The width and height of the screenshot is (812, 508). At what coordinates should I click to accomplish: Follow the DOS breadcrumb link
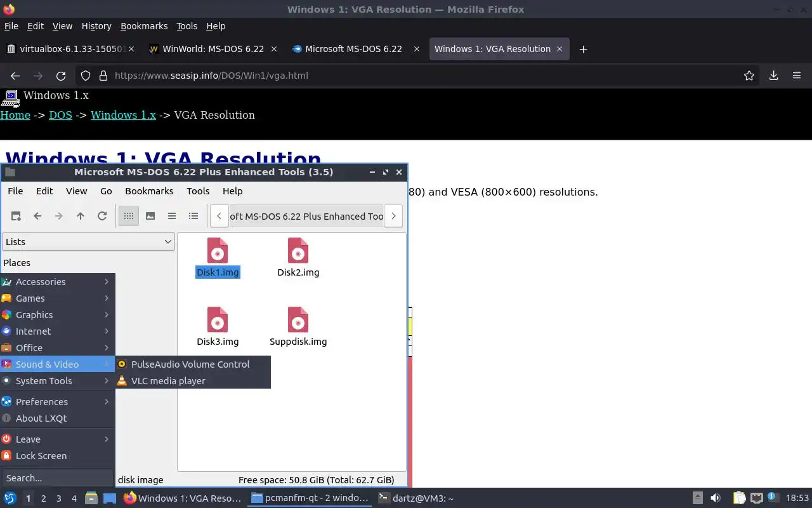pos(60,115)
